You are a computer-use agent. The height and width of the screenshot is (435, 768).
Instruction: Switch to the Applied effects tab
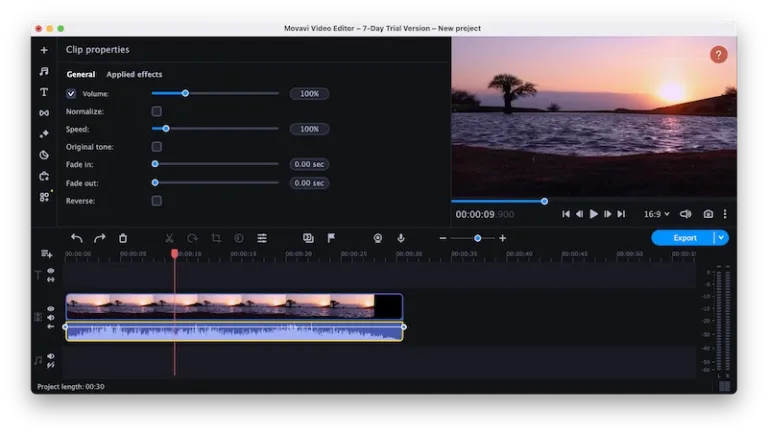pyautogui.click(x=134, y=74)
